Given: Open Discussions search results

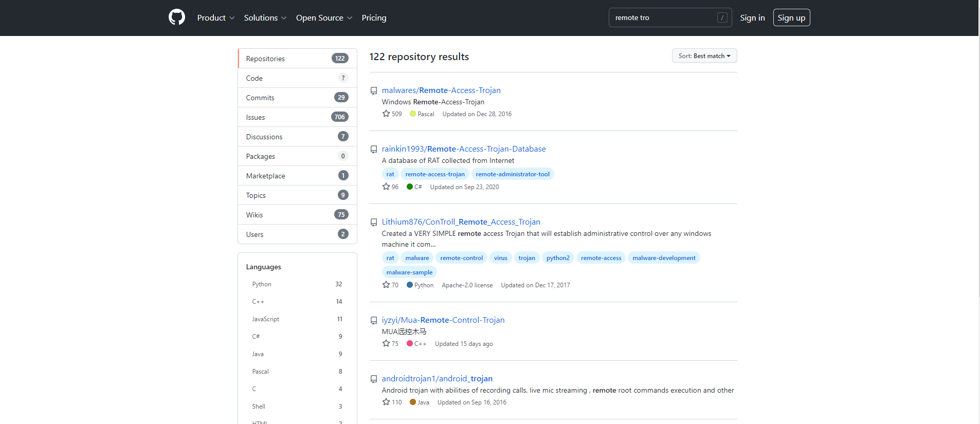Looking at the screenshot, I should point(297,137).
